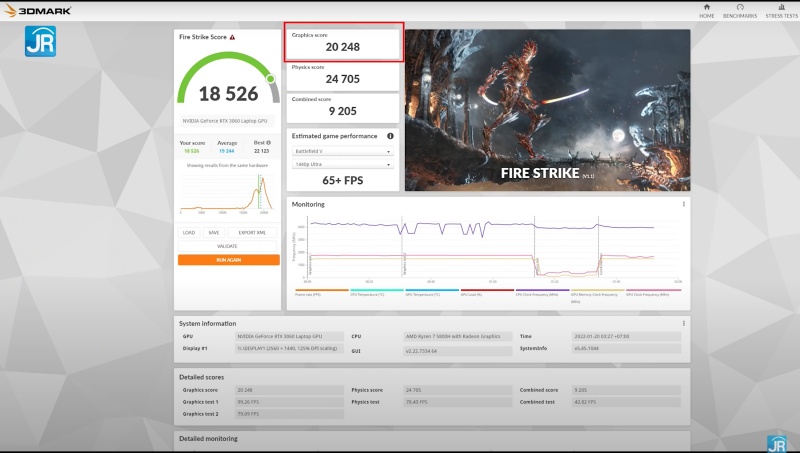Open the BENCHMARKS section
Screen dimensions: 800x453
tap(740, 11)
